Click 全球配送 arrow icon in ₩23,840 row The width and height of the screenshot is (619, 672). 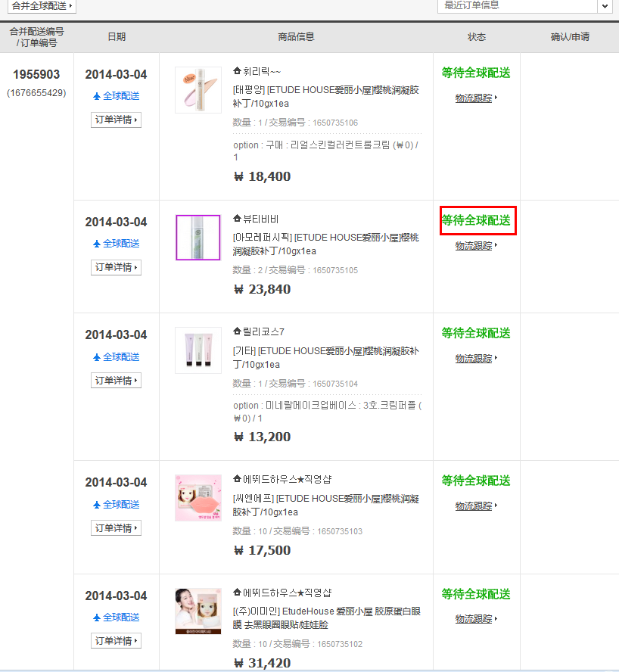pyautogui.click(x=97, y=244)
